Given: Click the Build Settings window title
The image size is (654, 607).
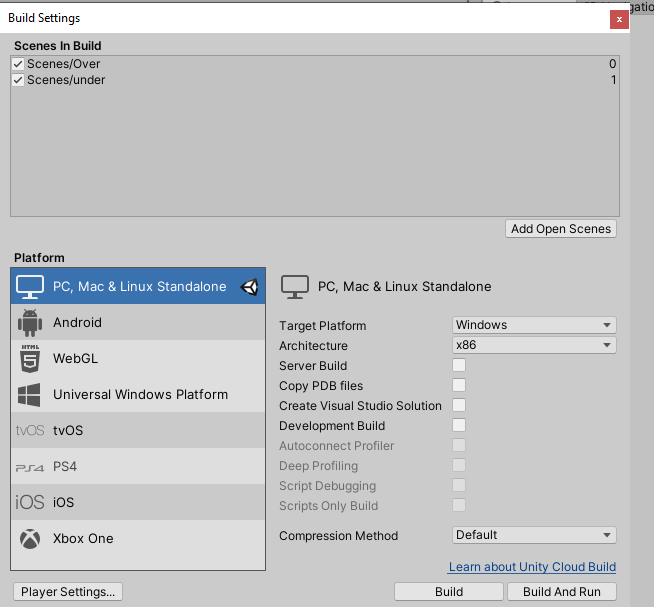Looking at the screenshot, I should [x=44, y=18].
